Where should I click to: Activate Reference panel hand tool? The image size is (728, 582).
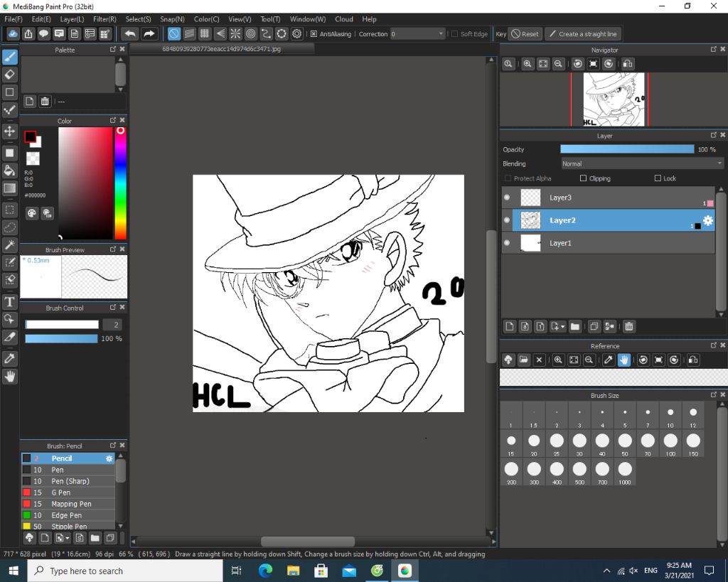624,360
